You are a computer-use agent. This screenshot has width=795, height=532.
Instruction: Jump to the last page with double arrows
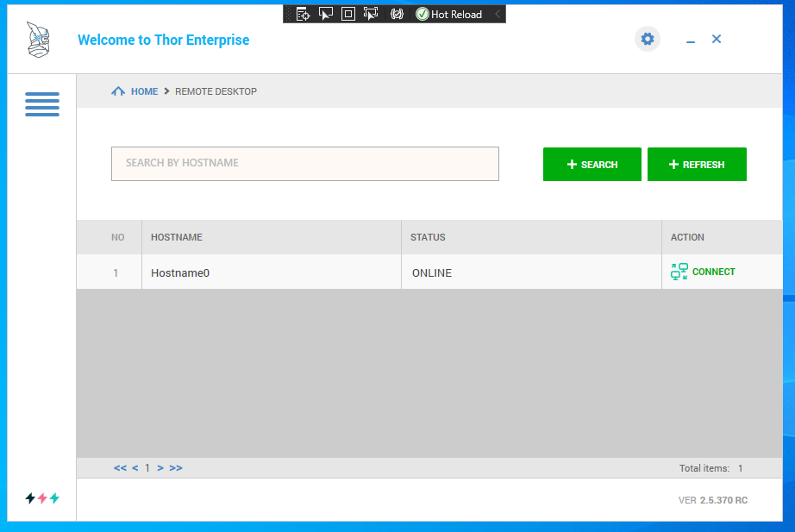[x=176, y=467]
